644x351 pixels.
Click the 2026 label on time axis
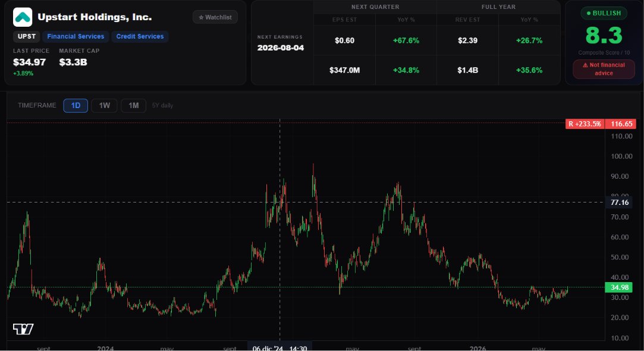click(477, 348)
